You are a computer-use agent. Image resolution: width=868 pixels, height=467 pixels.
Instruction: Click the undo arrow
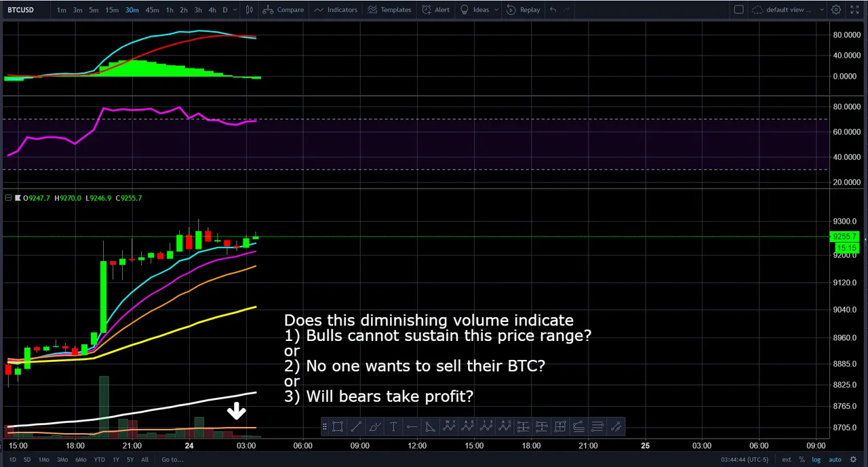[x=553, y=9]
